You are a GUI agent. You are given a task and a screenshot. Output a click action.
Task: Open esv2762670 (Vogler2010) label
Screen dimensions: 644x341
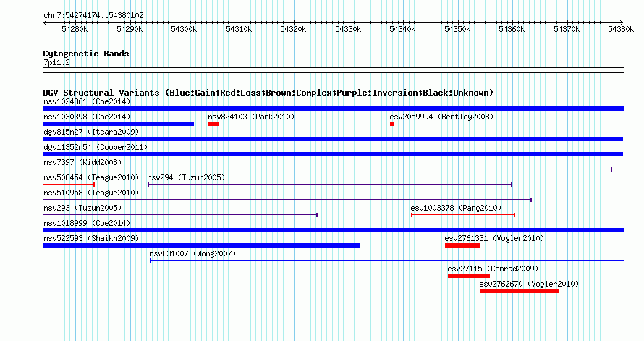(529, 284)
